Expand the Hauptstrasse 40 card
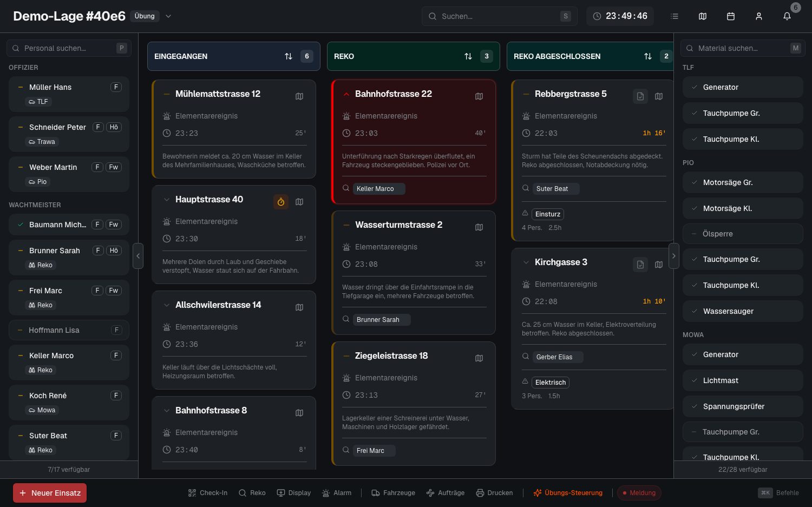The width and height of the screenshot is (812, 507). tap(167, 200)
